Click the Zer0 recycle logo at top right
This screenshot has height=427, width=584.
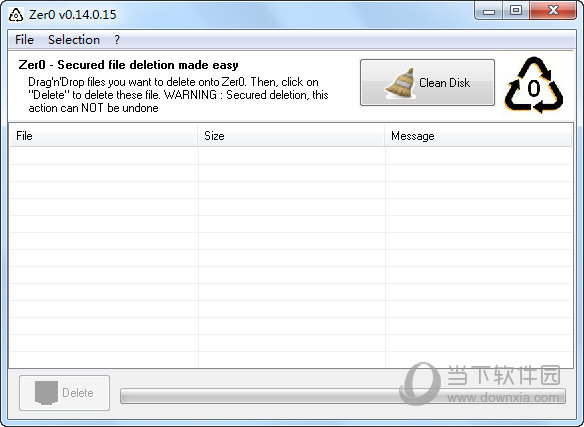[x=534, y=85]
